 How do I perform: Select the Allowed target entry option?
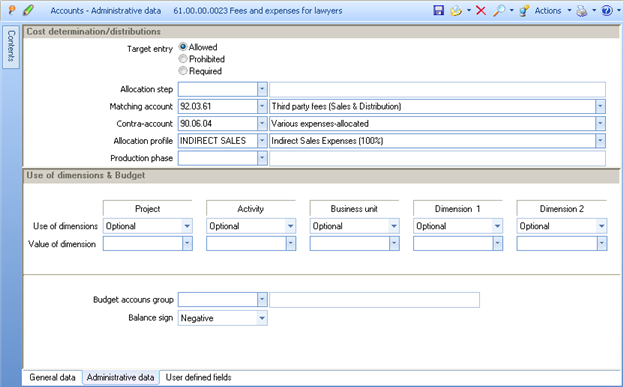pos(183,47)
